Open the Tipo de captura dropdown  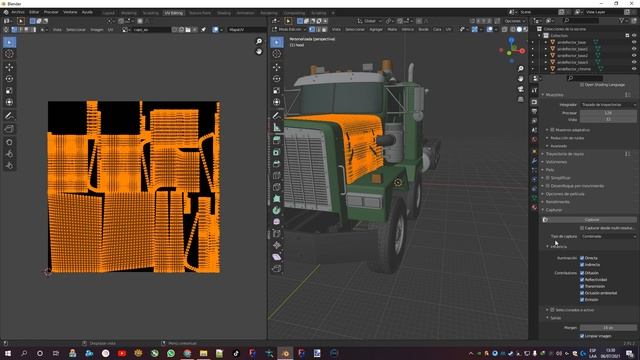click(x=608, y=236)
